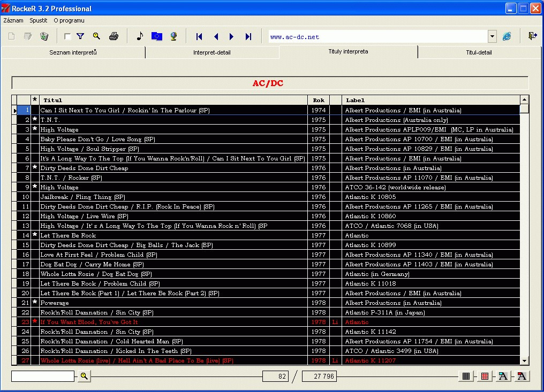Viewport: 544px width, 392px height.
Task: Click the record count field 82
Action: pos(275,376)
